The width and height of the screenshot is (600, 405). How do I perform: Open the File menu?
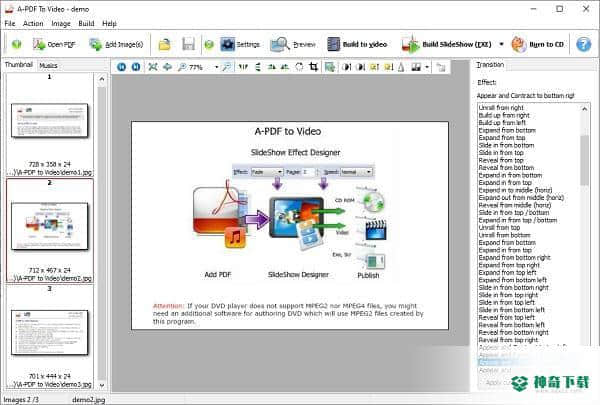pos(10,24)
